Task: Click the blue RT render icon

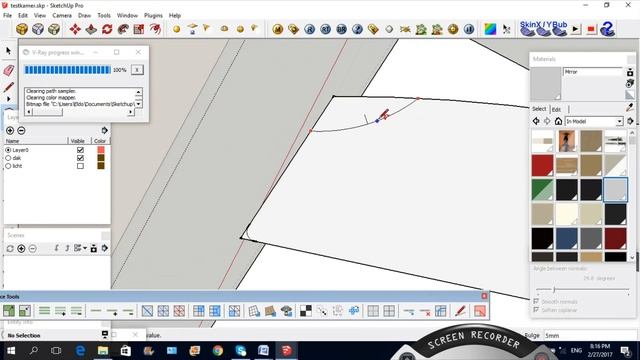Action: [x=325, y=29]
